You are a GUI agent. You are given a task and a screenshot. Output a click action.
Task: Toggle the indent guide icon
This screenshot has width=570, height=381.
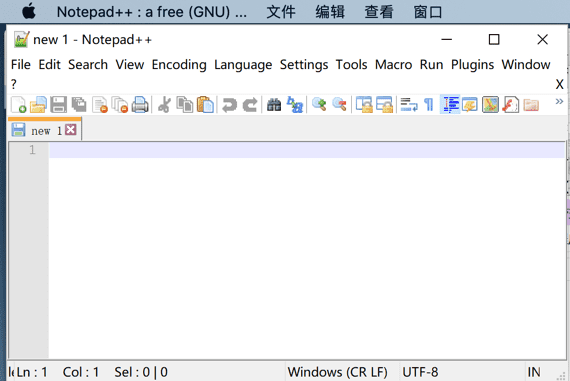point(450,105)
